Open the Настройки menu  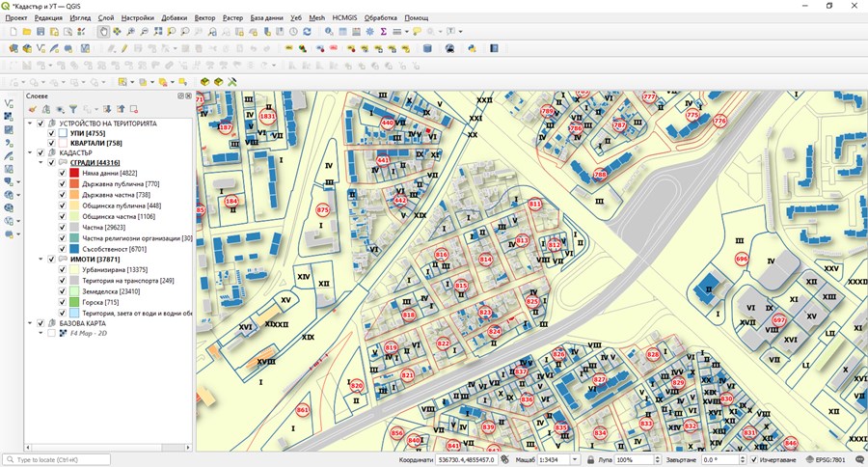tap(137, 18)
